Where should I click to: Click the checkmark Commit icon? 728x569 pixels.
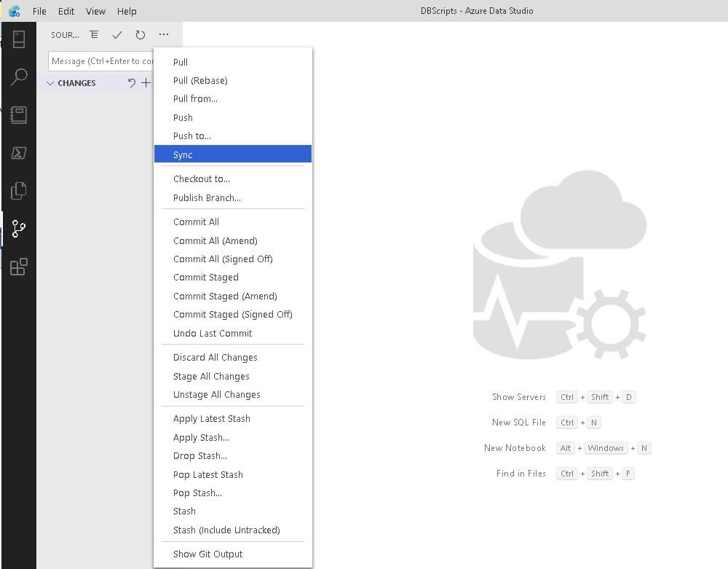117,35
